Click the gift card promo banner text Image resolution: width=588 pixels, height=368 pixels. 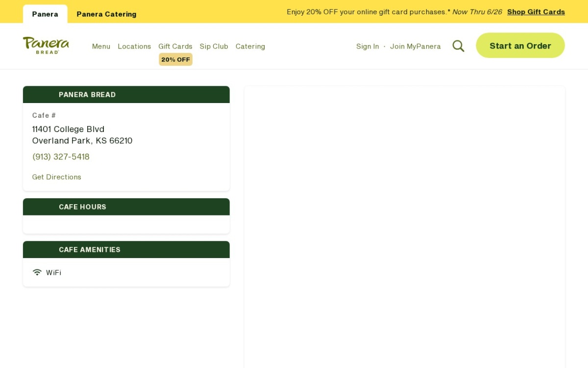click(394, 12)
